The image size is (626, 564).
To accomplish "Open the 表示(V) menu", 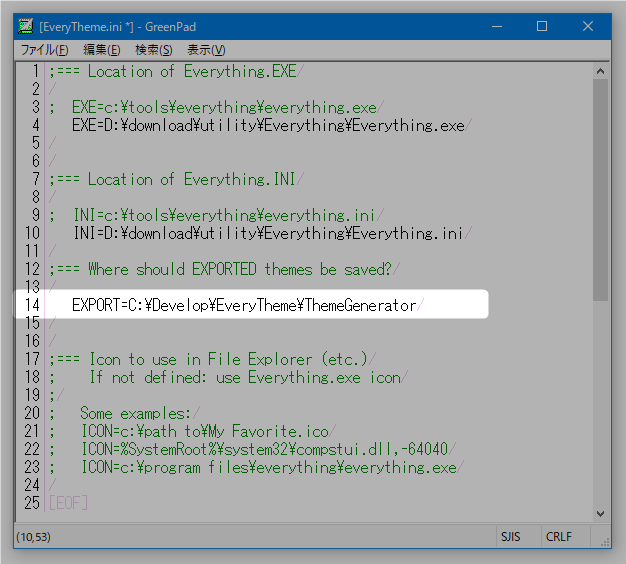I will point(206,50).
